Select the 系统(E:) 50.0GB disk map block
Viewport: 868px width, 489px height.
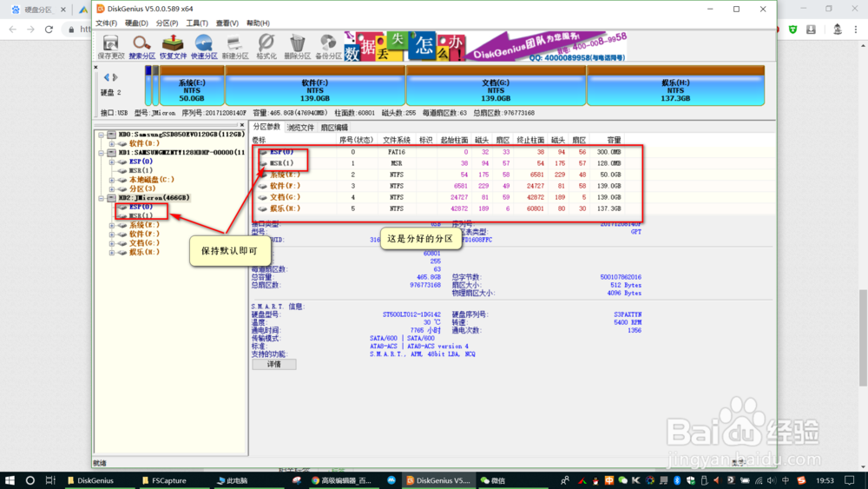[x=192, y=86]
